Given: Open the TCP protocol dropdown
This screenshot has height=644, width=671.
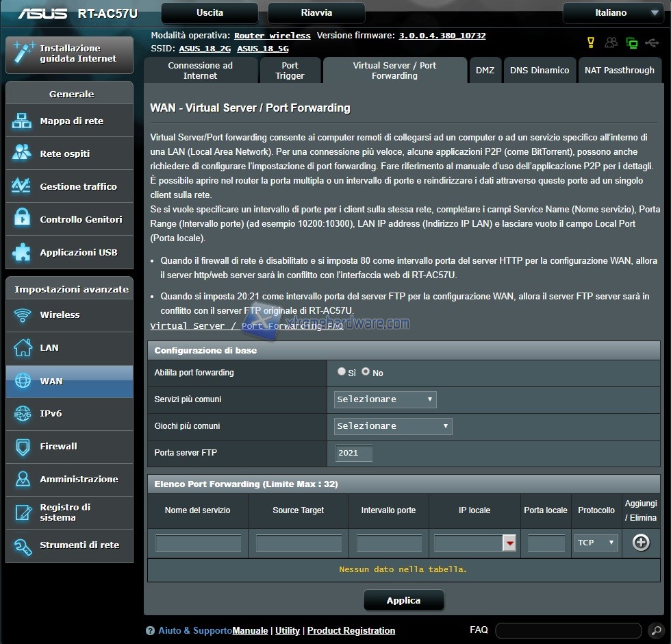Looking at the screenshot, I should point(596,543).
